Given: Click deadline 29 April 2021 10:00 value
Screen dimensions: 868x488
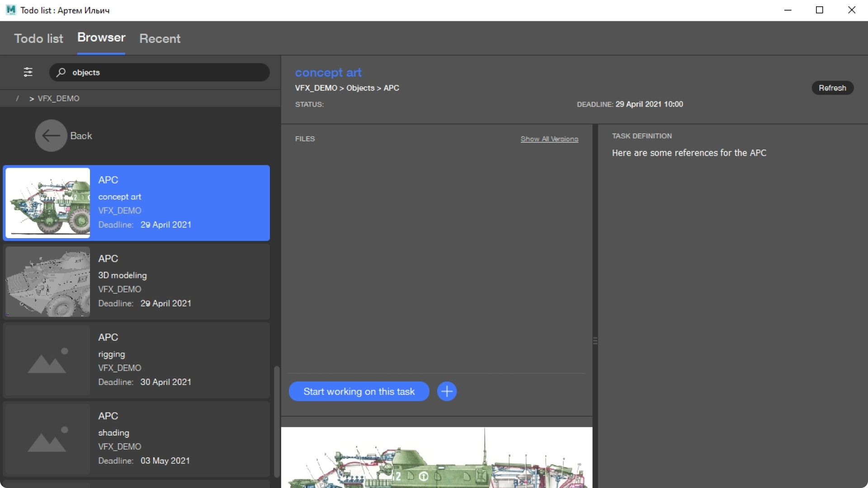Looking at the screenshot, I should 649,104.
